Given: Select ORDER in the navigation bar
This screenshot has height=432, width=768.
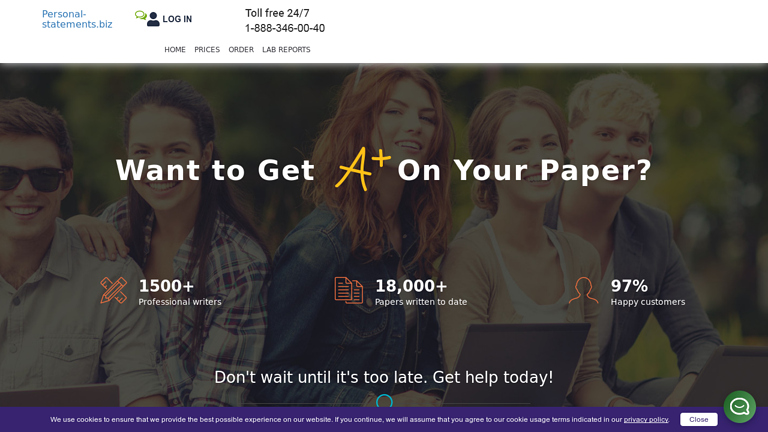Looking at the screenshot, I should tap(241, 50).
